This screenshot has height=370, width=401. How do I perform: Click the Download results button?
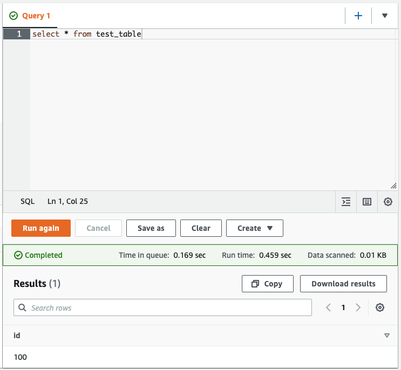[344, 284]
